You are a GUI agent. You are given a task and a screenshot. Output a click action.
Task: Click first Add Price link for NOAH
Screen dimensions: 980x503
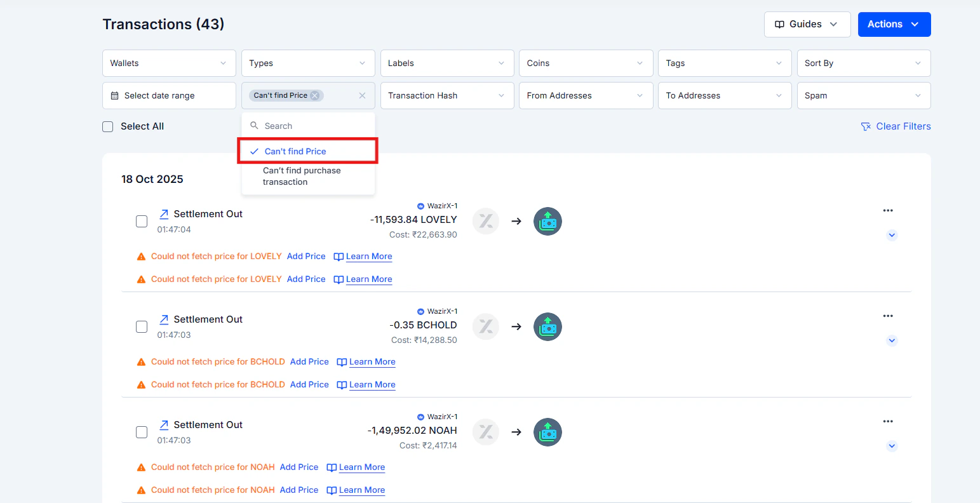point(299,467)
